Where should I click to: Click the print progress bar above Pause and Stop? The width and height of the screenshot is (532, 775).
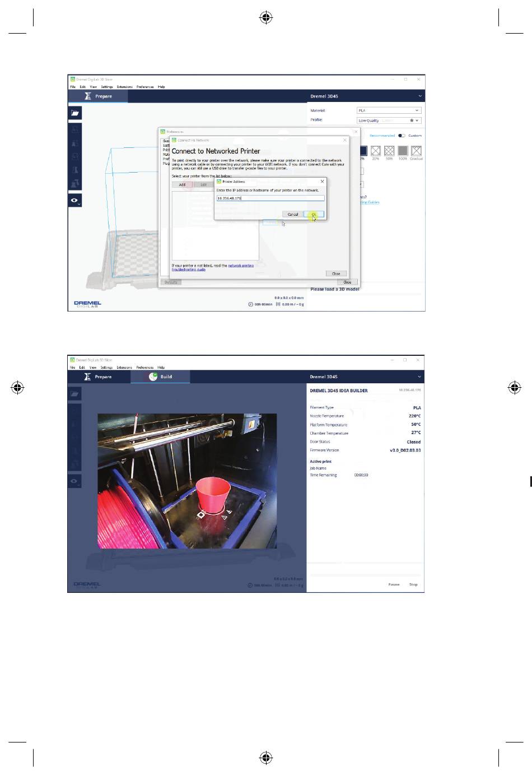[x=365, y=575]
